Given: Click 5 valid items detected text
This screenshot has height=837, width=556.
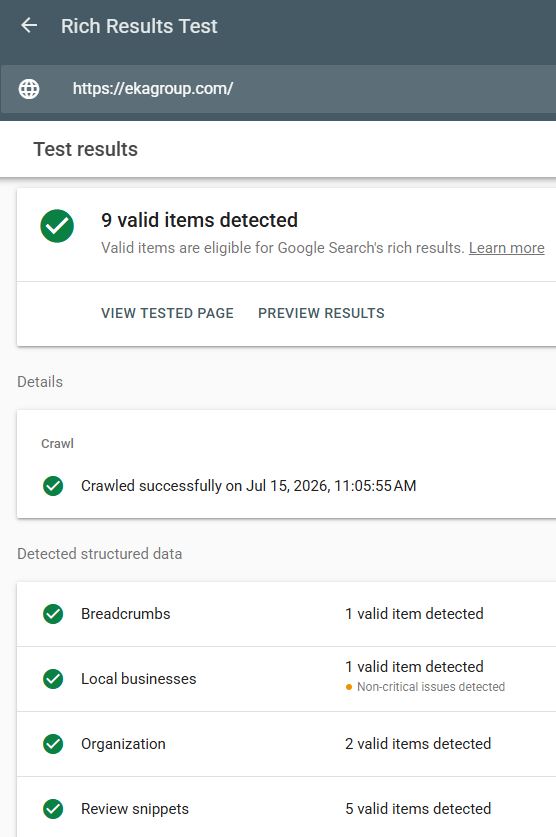Looking at the screenshot, I should 418,809.
